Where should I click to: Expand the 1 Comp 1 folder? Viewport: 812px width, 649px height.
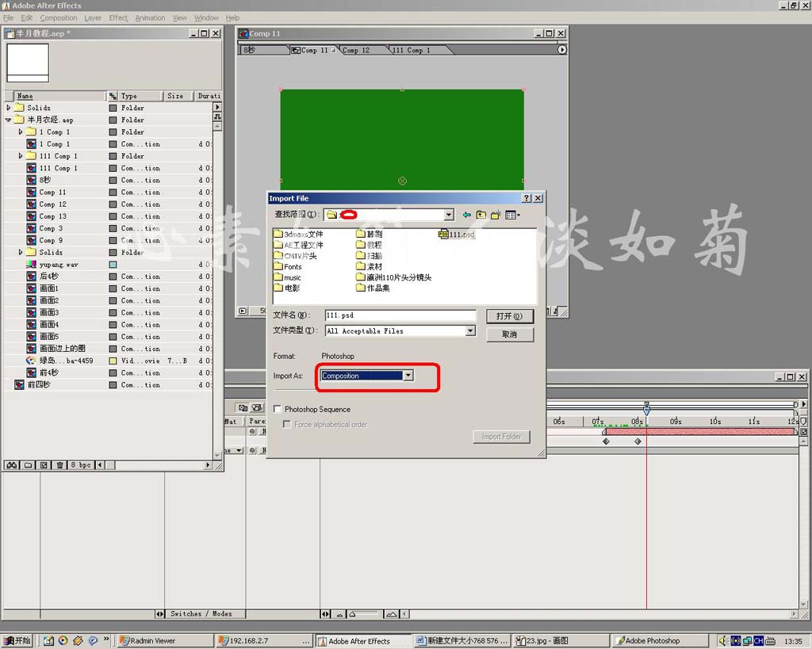coord(21,132)
